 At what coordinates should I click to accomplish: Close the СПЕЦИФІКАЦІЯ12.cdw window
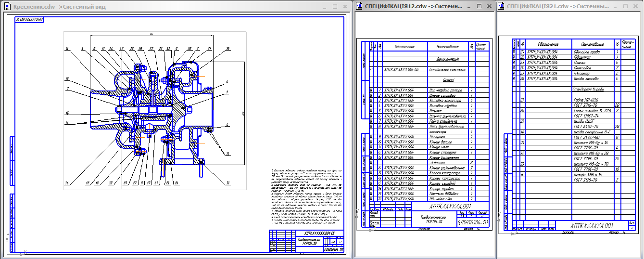click(x=489, y=6)
